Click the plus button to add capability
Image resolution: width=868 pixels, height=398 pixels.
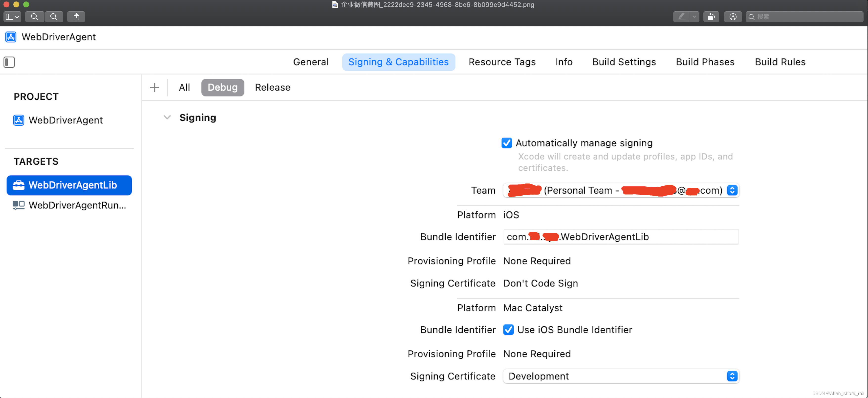click(154, 88)
